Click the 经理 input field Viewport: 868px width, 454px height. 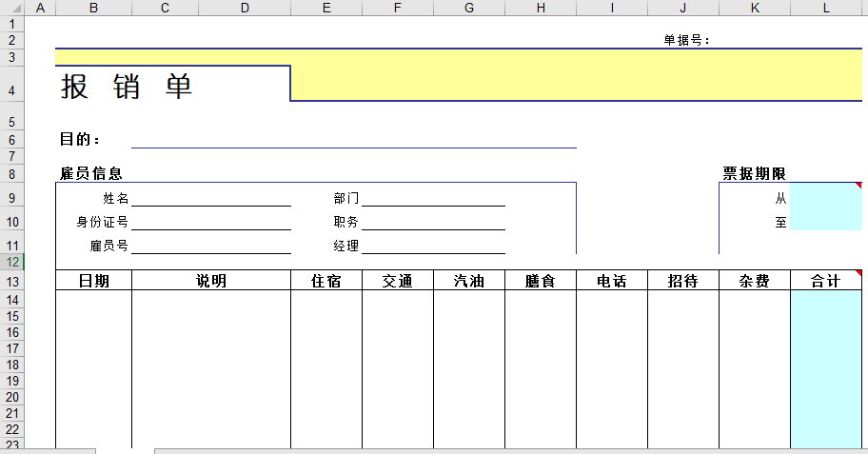click(x=433, y=246)
